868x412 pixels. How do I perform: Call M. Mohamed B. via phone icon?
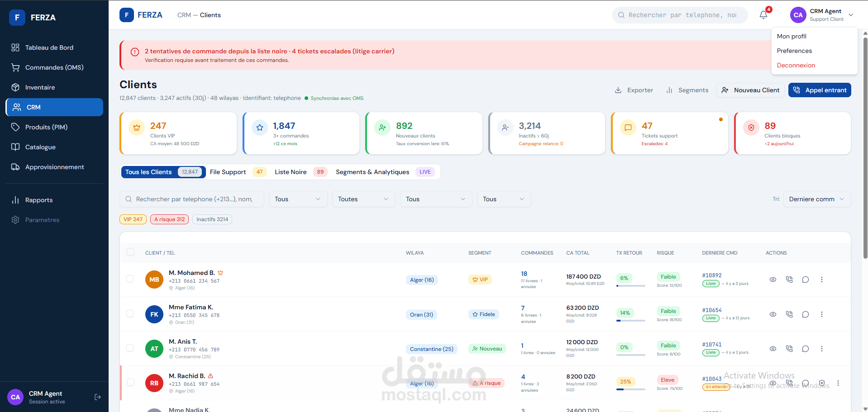[x=789, y=279]
